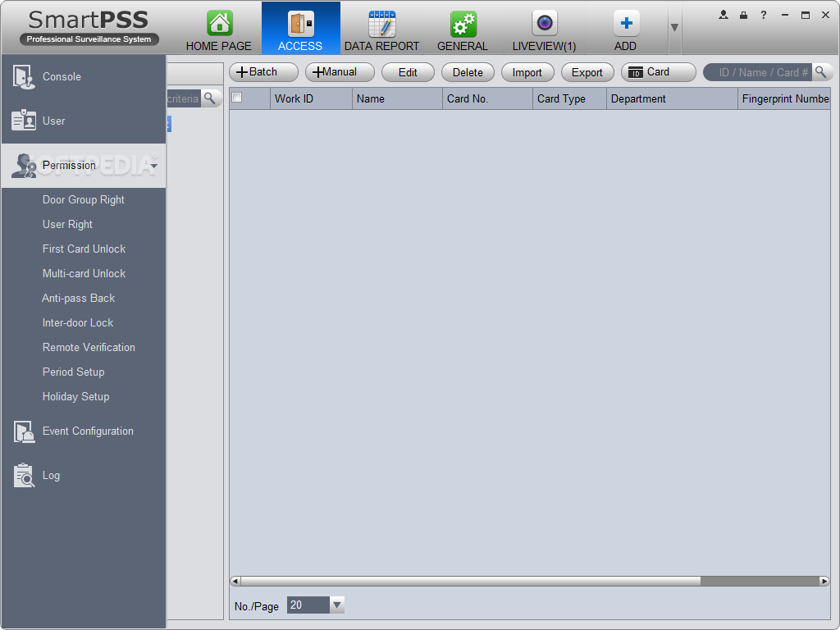This screenshot has height=630, width=840.
Task: Click the horizontal scrollbar thumb under the table
Action: click(x=471, y=582)
